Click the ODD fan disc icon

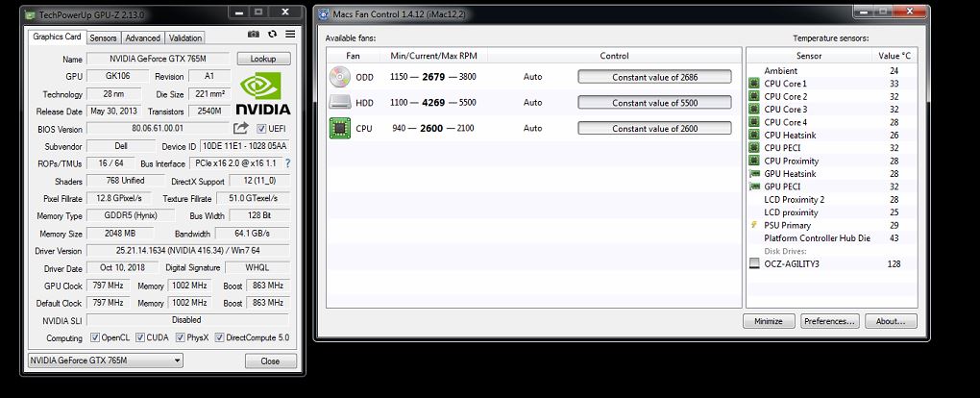340,77
